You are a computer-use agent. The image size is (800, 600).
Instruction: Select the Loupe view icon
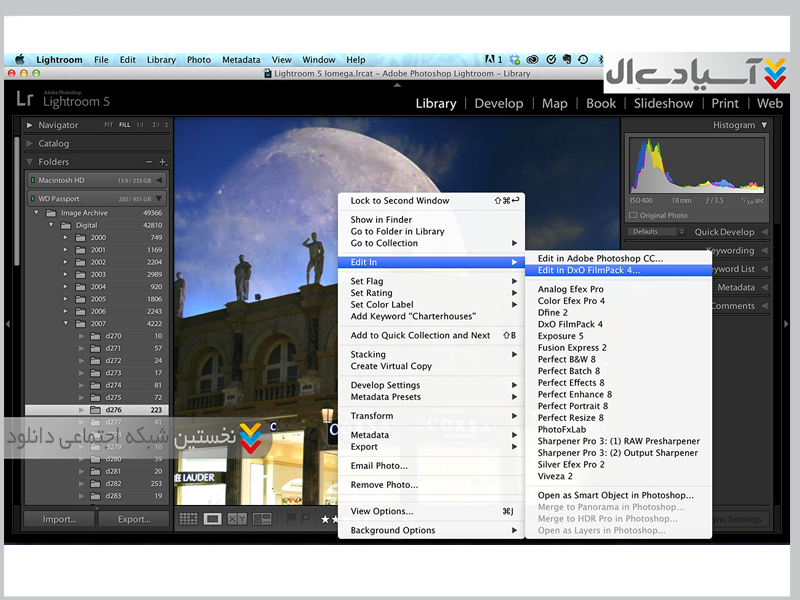[x=212, y=519]
